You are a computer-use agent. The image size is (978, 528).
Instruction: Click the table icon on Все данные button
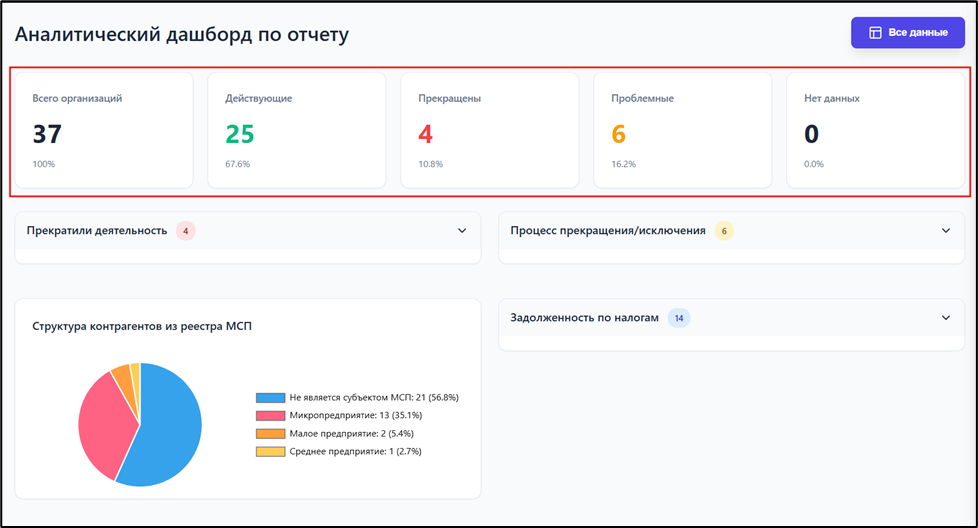pos(875,33)
